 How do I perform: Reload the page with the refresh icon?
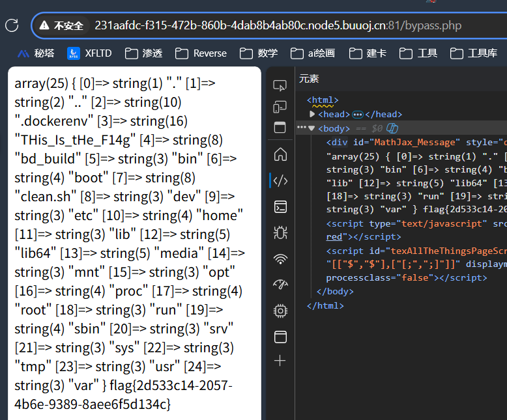tap(12, 25)
